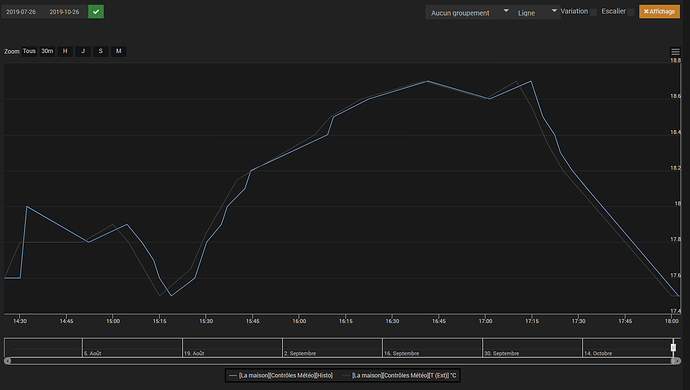Open the Ligne chart type dropdown
This screenshot has width=690, height=390.
(536, 12)
